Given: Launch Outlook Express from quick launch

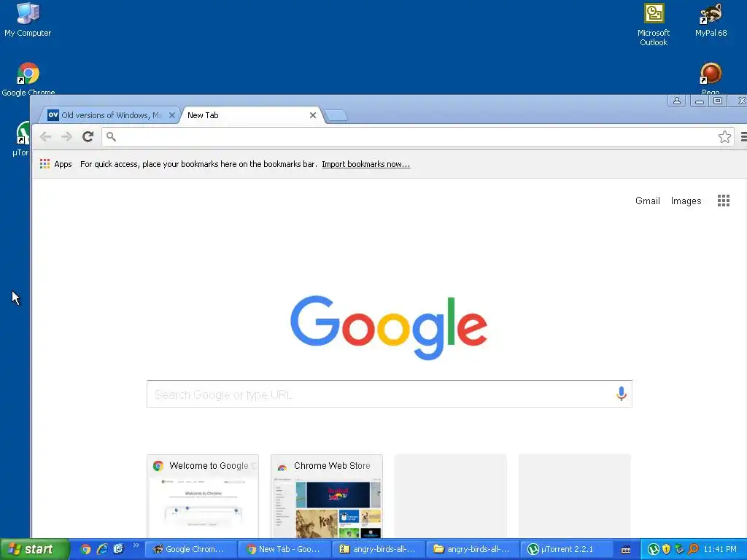Looking at the screenshot, I should [119, 550].
